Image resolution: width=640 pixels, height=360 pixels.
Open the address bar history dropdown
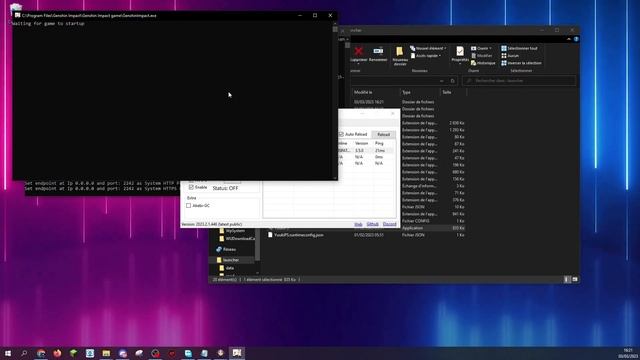tap(442, 81)
